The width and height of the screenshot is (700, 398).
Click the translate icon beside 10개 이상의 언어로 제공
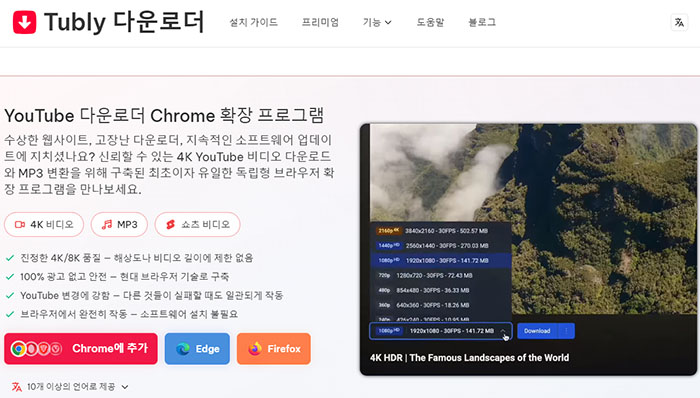pos(17,387)
